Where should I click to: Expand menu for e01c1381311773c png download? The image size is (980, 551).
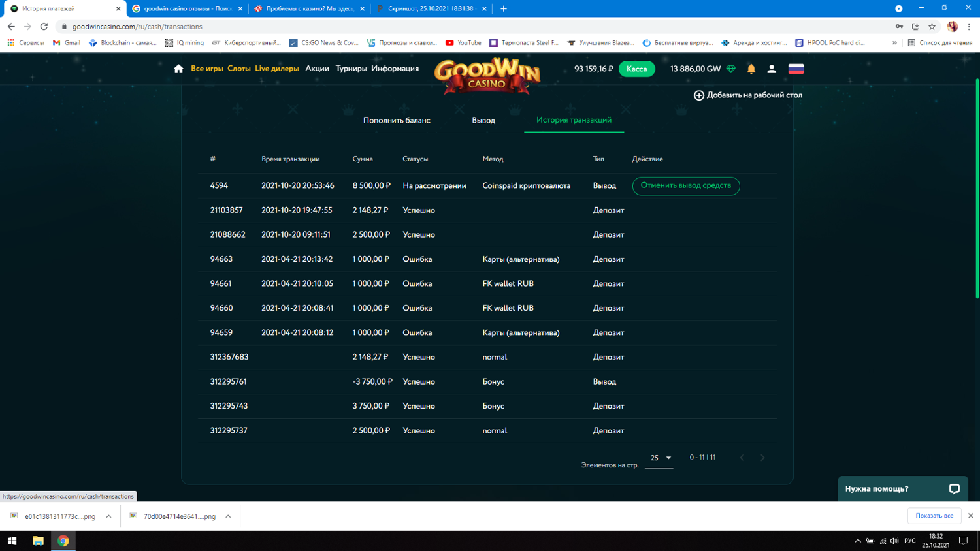[x=108, y=516]
